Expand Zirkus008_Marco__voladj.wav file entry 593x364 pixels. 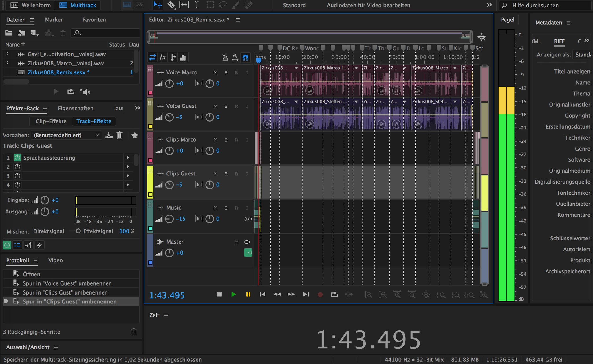click(8, 63)
